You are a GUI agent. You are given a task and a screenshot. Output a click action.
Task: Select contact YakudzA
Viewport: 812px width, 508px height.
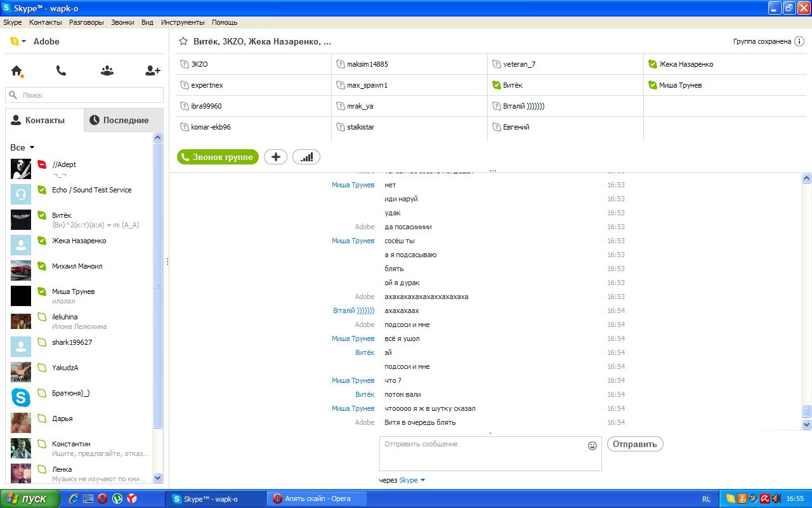click(x=79, y=372)
